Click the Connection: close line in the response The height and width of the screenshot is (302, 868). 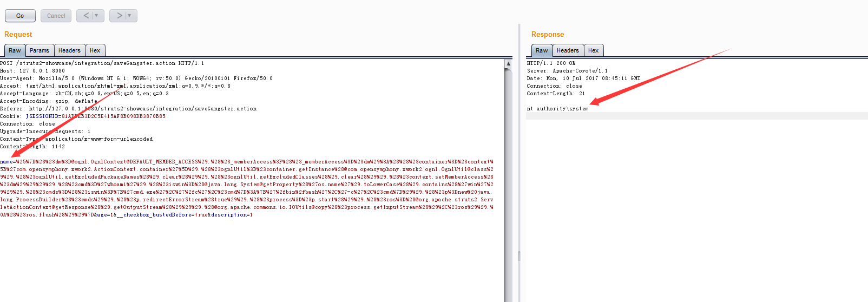[x=554, y=86]
